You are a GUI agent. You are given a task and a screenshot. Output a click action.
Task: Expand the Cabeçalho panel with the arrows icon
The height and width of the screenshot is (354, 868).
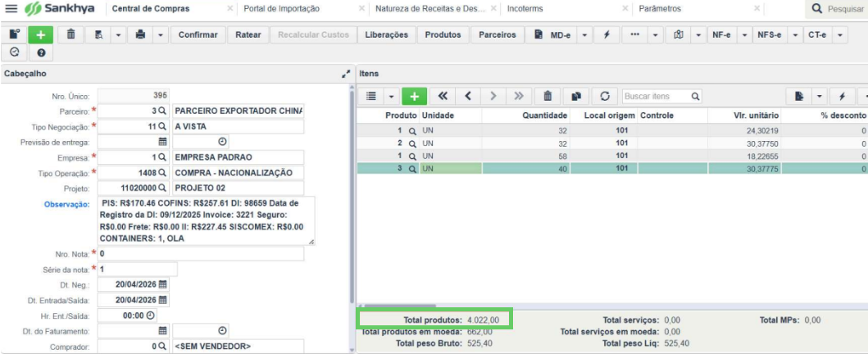tap(346, 74)
